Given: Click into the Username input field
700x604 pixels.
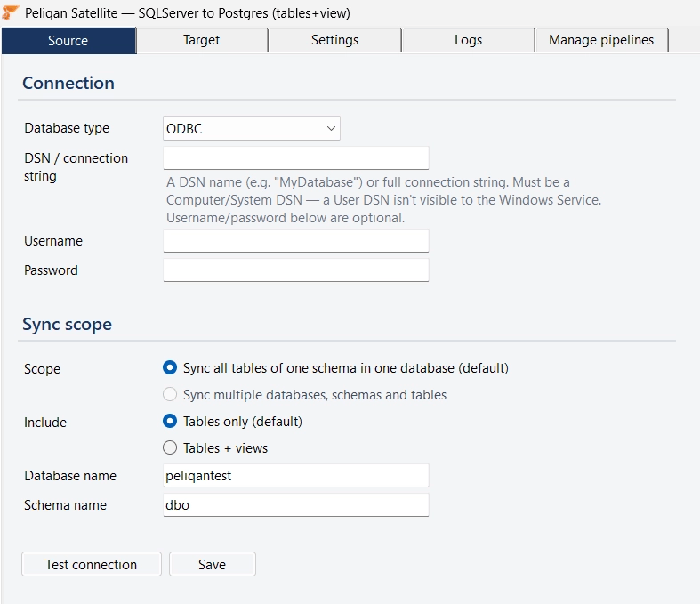Looking at the screenshot, I should coord(296,241).
